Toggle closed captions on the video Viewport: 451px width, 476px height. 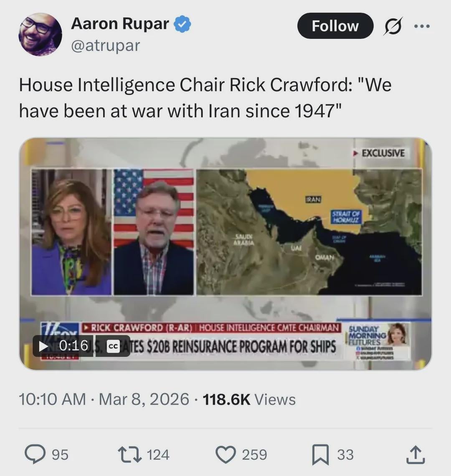click(113, 346)
